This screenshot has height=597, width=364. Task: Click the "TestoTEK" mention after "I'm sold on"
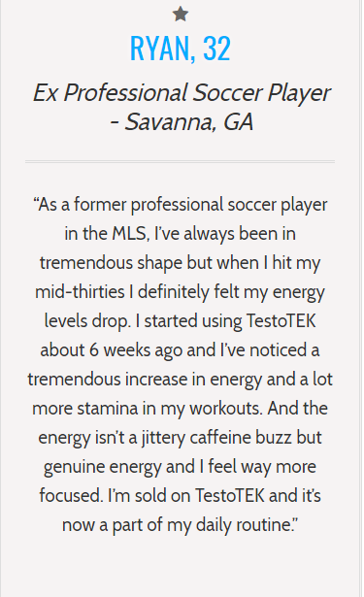pos(230,495)
